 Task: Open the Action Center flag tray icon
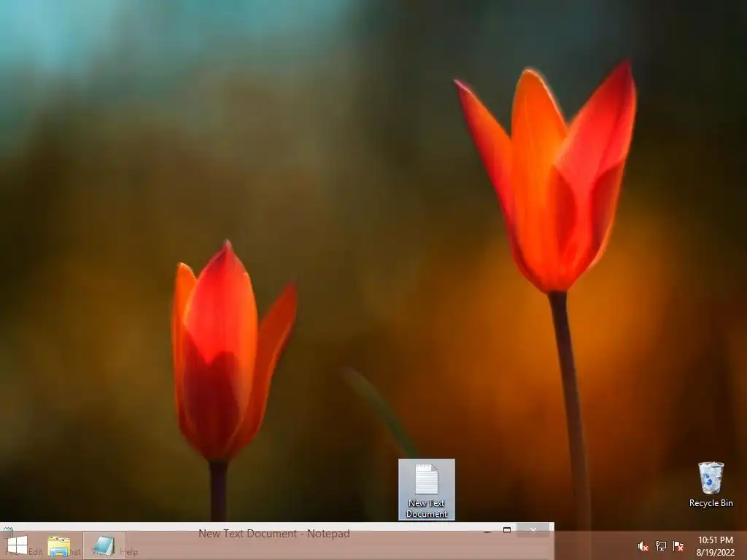point(678,546)
